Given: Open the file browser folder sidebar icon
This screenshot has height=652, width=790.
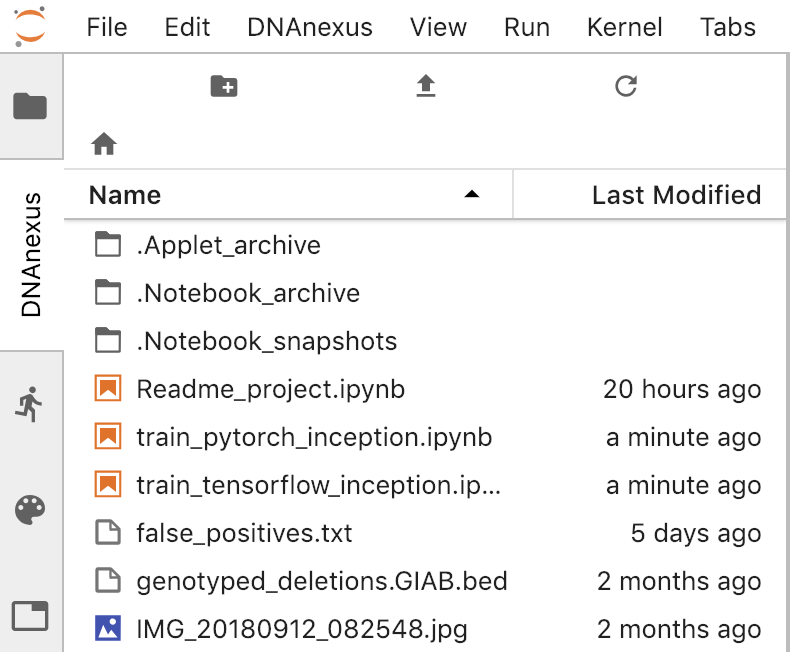Looking at the screenshot, I should [31, 105].
